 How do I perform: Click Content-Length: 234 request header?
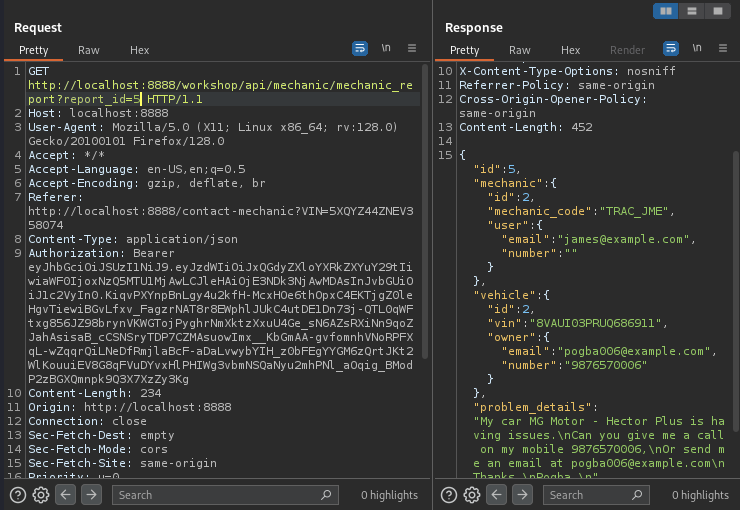[x=95, y=393]
